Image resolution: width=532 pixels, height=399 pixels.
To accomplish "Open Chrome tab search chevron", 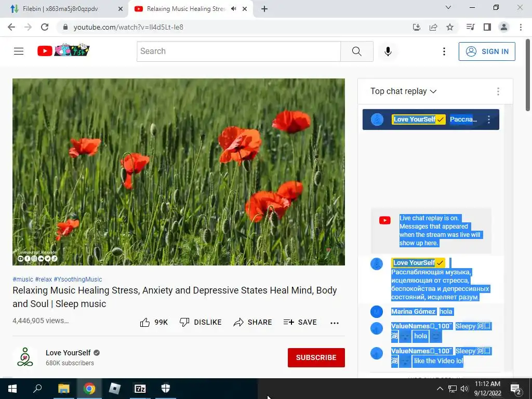I will coord(448,7).
